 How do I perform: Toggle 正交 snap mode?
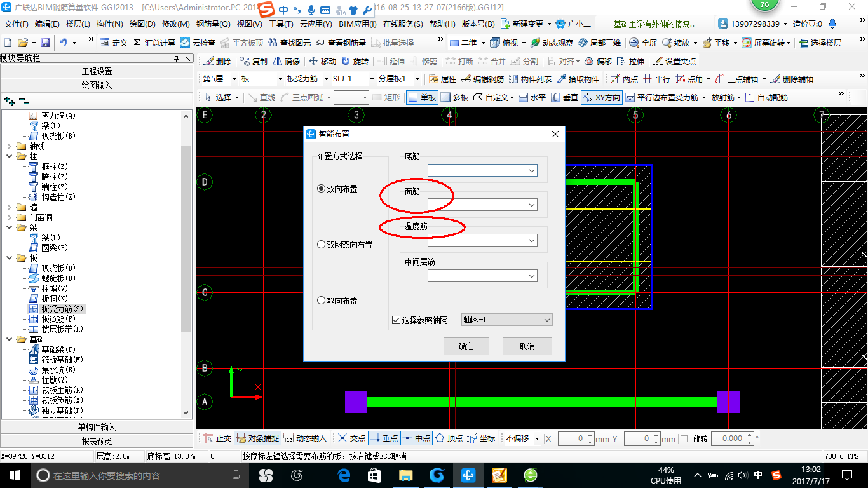coord(217,438)
